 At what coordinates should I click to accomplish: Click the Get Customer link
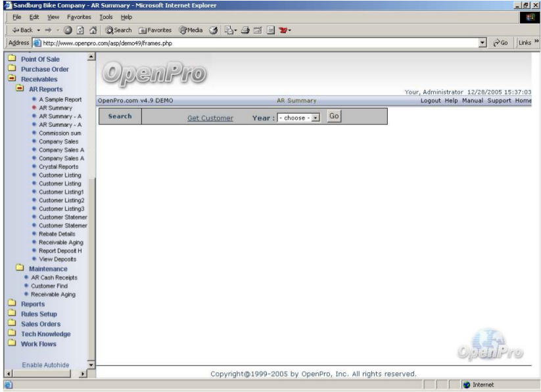pyautogui.click(x=210, y=118)
